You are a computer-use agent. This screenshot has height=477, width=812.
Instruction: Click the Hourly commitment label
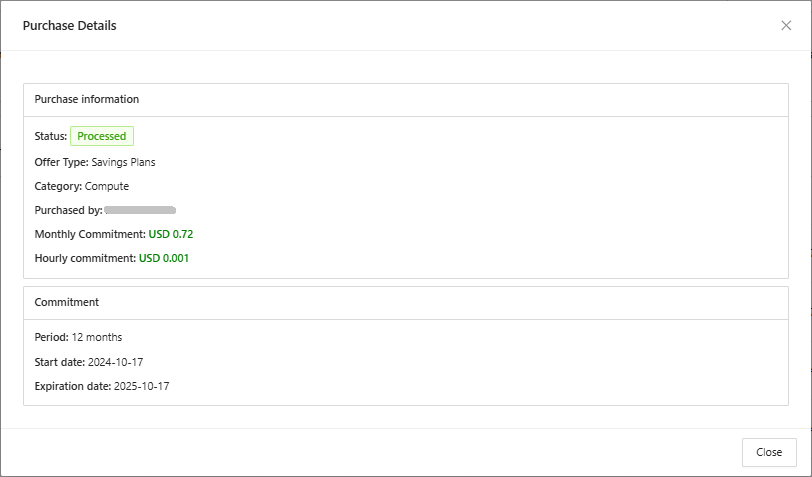[85, 258]
